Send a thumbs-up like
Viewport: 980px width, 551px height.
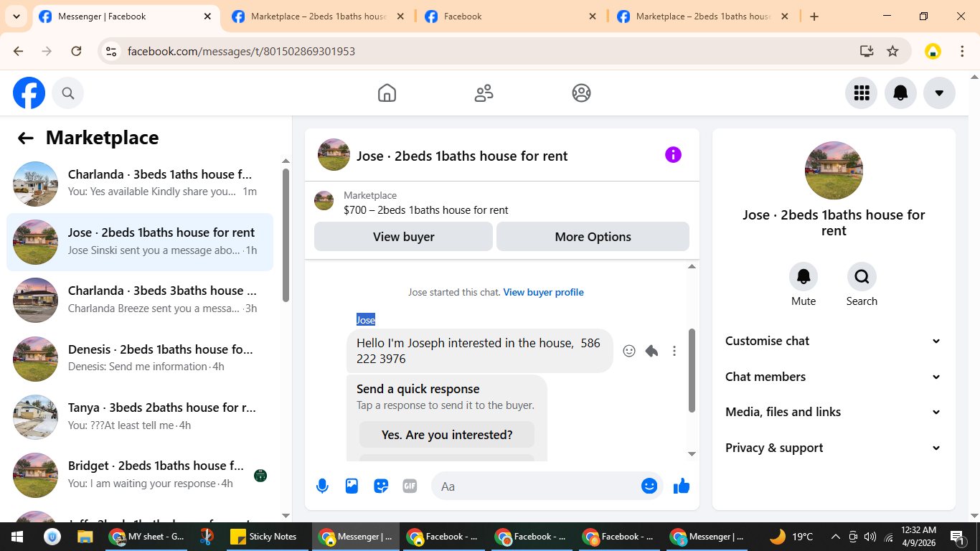(682, 486)
